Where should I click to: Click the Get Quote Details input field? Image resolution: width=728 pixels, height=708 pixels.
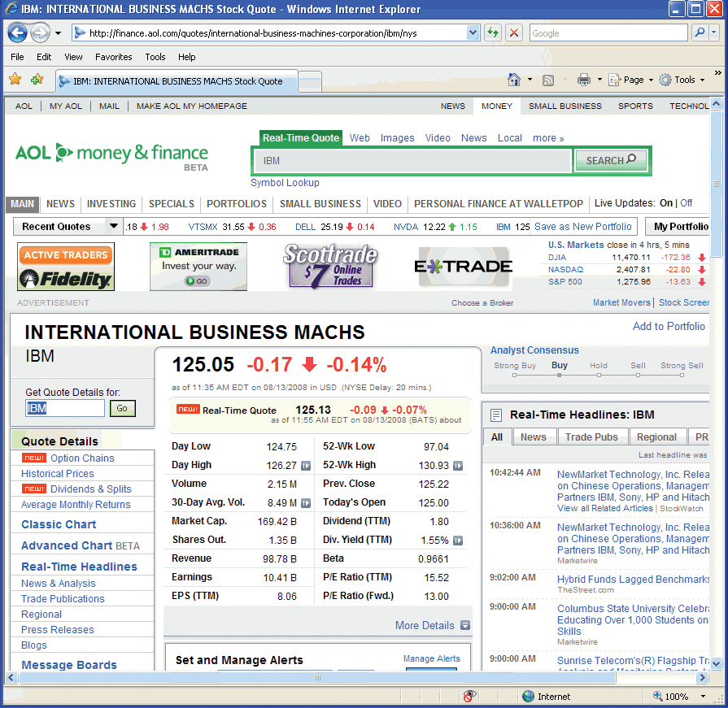pos(64,409)
